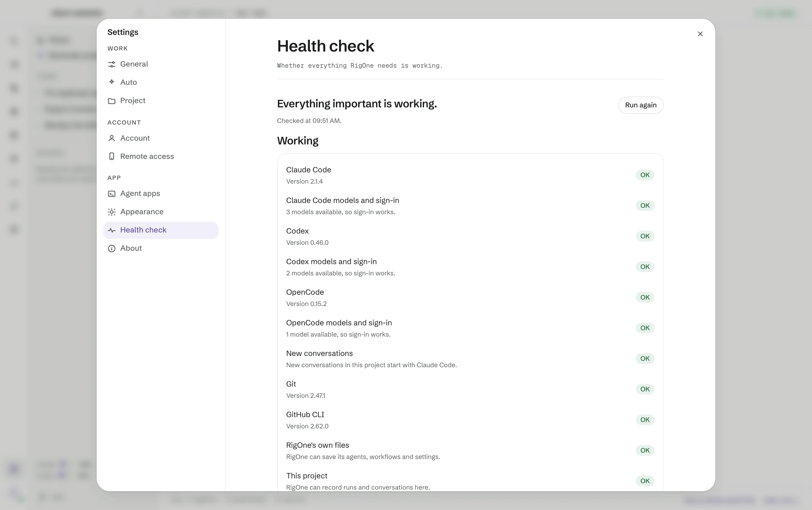The height and width of the screenshot is (510, 812).
Task: Click '3 models available, so sign-in works.'
Action: point(340,212)
